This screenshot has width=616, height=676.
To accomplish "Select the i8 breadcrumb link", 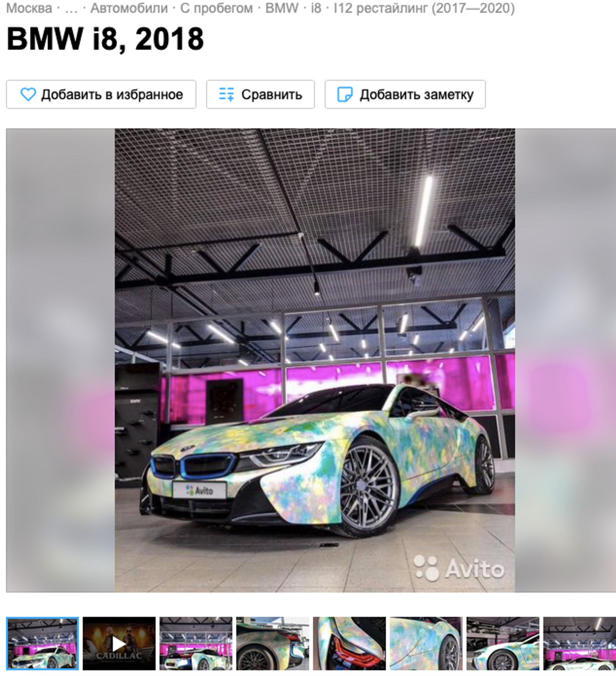I will coord(316,8).
